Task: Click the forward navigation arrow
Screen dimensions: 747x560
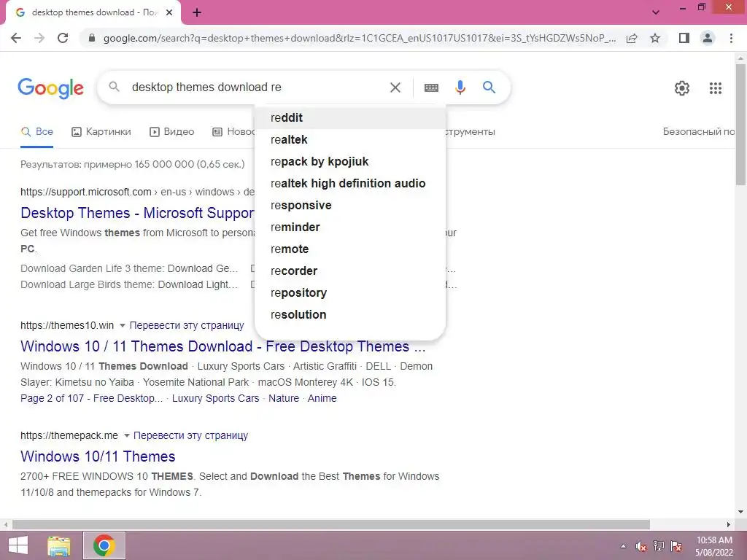Action: 39,38
